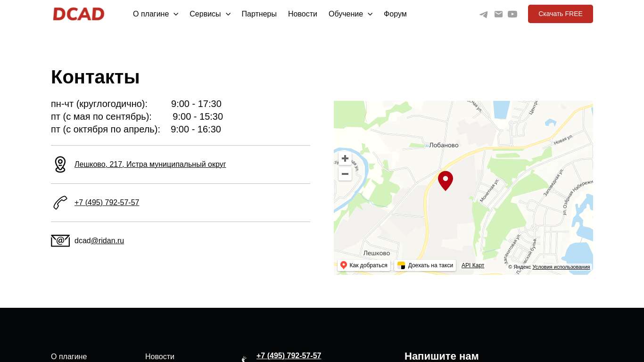The image size is (644, 362).
Task: Click the red map location marker
Action: pos(446,181)
